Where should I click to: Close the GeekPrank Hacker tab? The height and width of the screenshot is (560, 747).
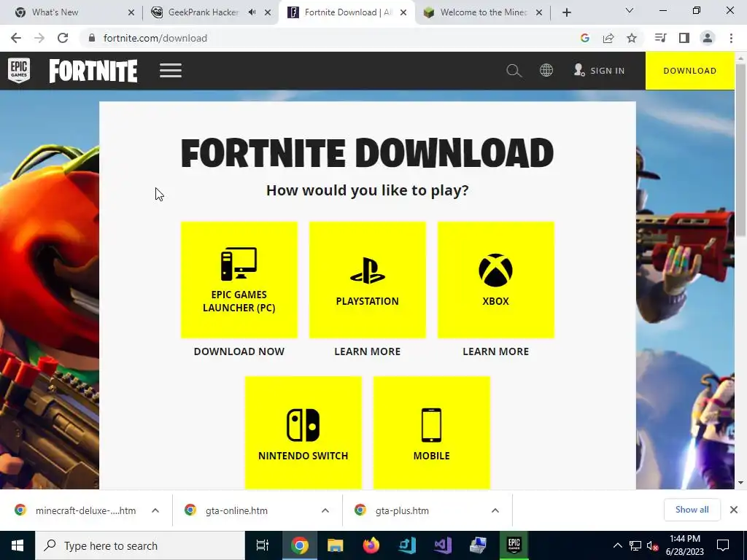click(268, 12)
